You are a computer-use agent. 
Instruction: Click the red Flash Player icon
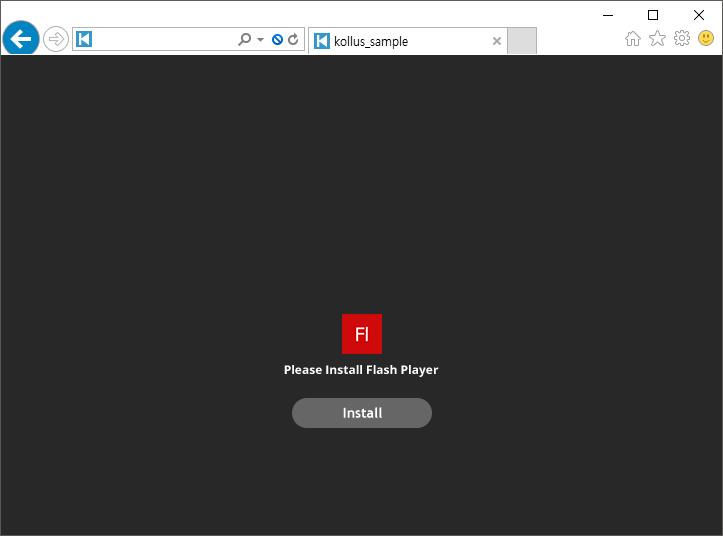[x=362, y=334]
